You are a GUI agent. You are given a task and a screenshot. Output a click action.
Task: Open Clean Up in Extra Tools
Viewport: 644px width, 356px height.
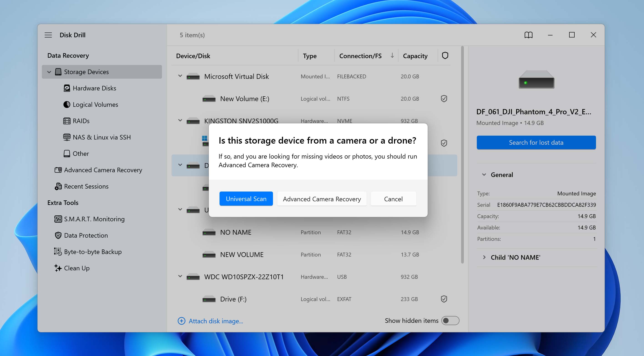[x=77, y=268]
